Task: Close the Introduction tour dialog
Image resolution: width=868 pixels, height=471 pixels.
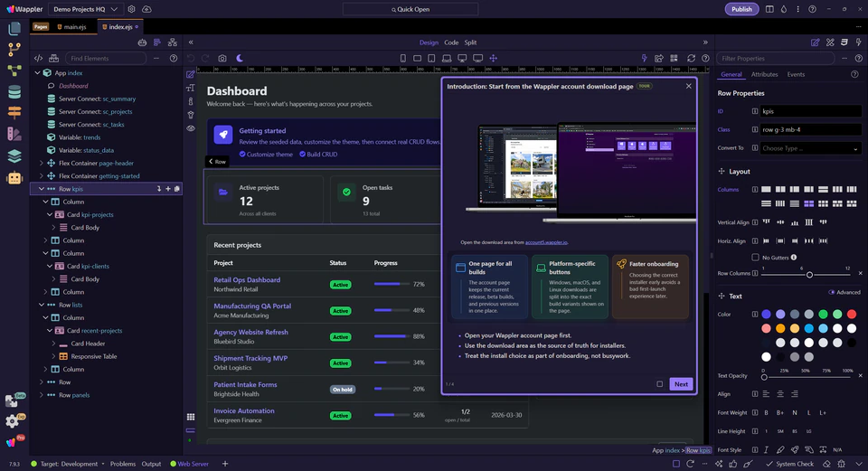Action: pyautogui.click(x=689, y=86)
